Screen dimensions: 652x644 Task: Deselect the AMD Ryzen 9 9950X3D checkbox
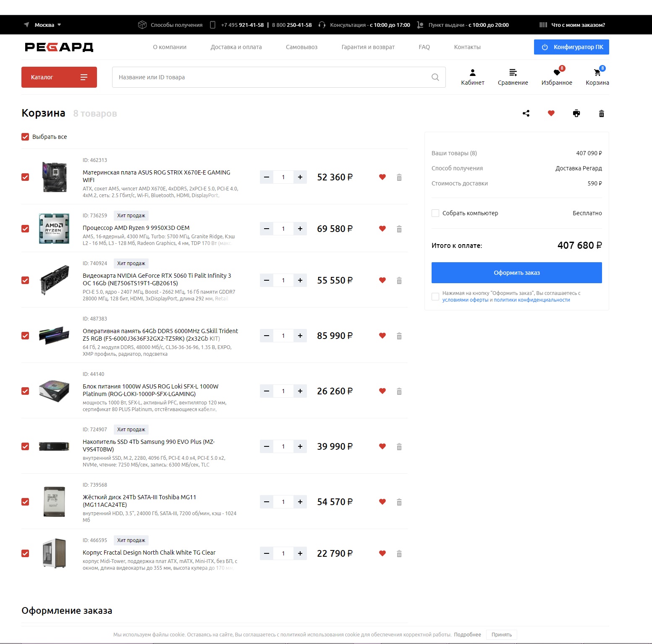(25, 229)
